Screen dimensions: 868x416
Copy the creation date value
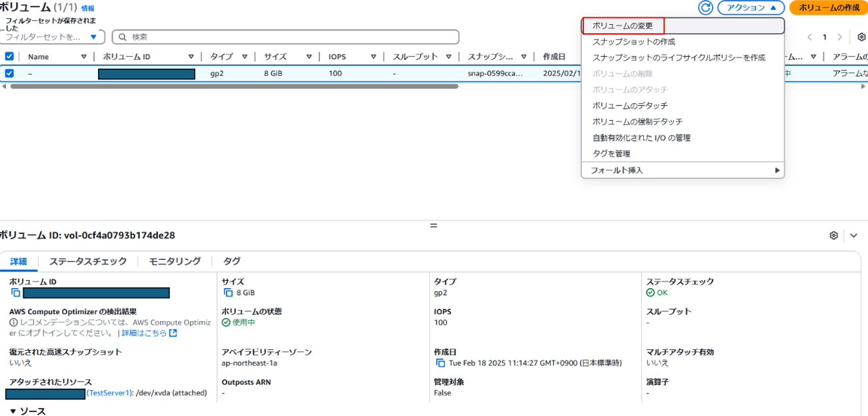pos(440,363)
